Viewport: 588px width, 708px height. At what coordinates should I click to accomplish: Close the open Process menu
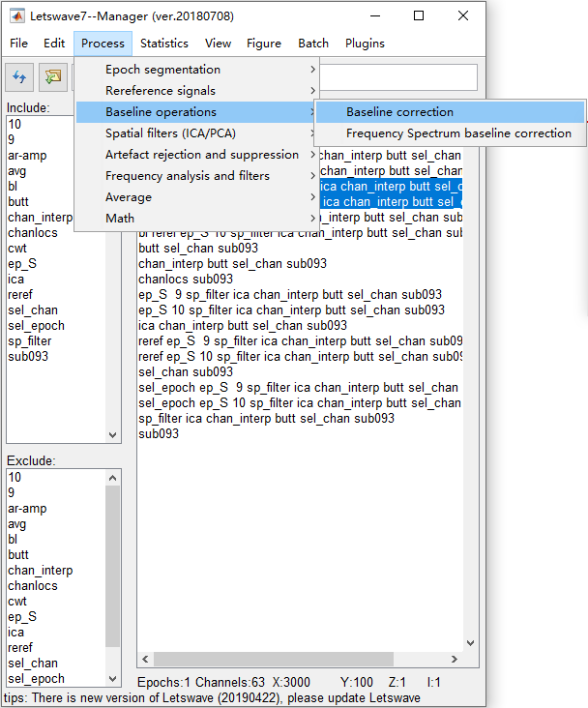point(103,44)
